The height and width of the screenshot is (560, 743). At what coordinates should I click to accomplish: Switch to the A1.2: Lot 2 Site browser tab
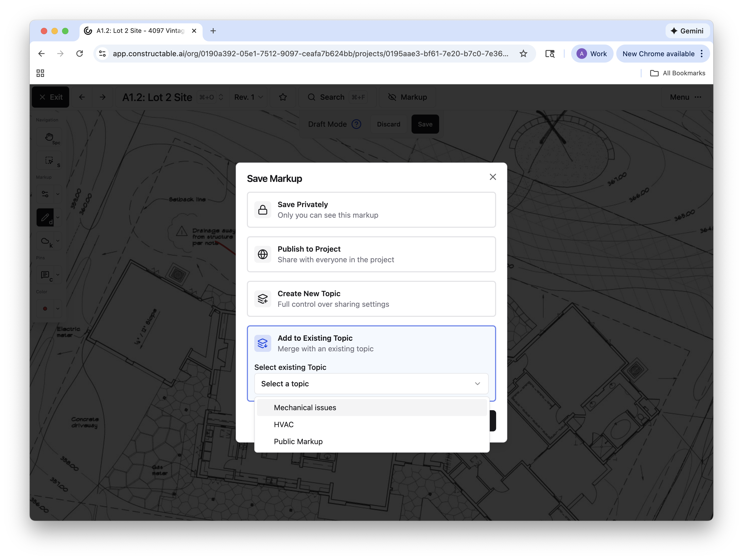click(x=141, y=31)
